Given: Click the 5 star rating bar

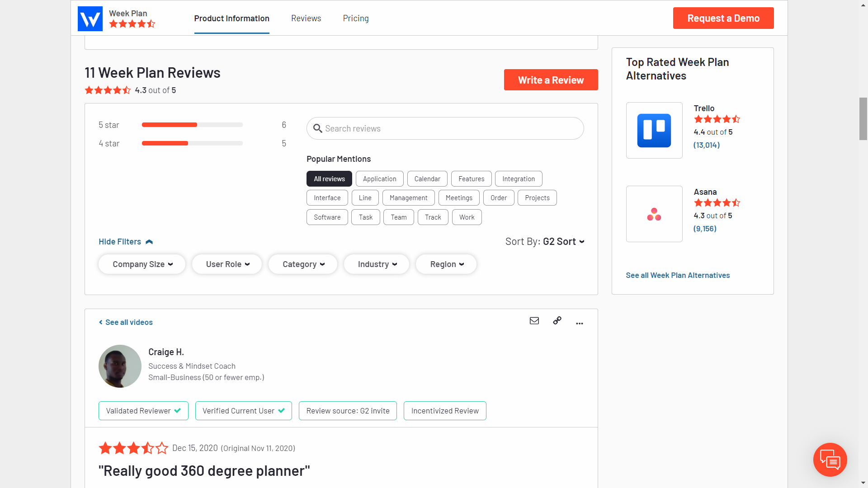Looking at the screenshot, I should tap(192, 125).
